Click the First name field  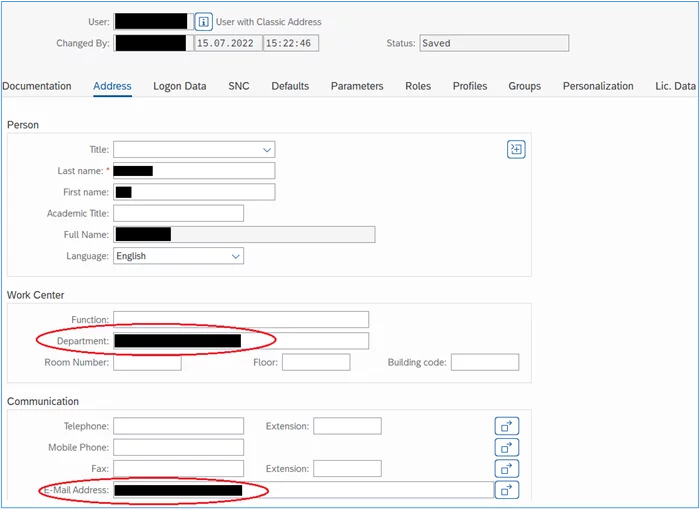tap(194, 192)
